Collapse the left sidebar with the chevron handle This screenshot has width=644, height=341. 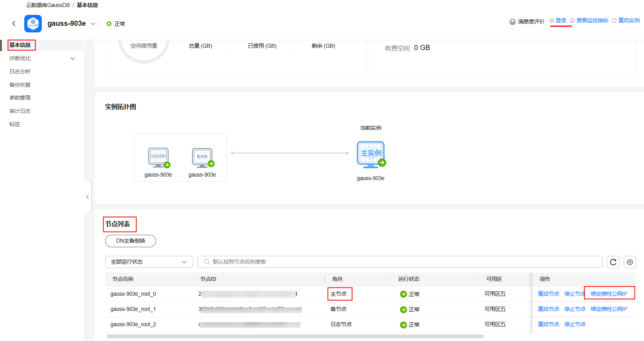[88, 197]
